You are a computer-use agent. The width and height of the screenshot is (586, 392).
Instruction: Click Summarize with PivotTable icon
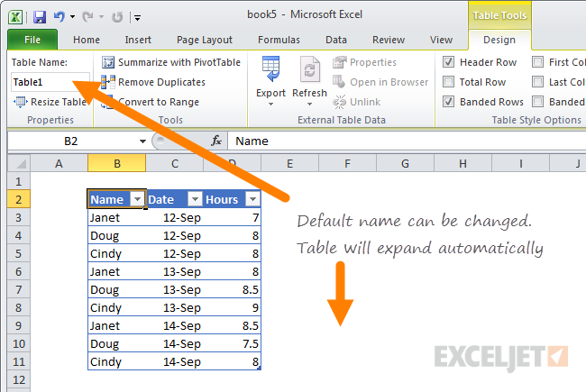[108, 62]
